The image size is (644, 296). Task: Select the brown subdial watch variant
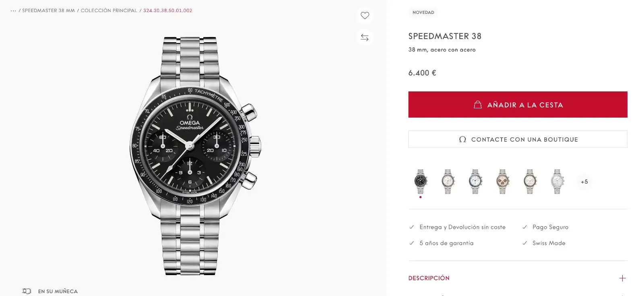[502, 182]
